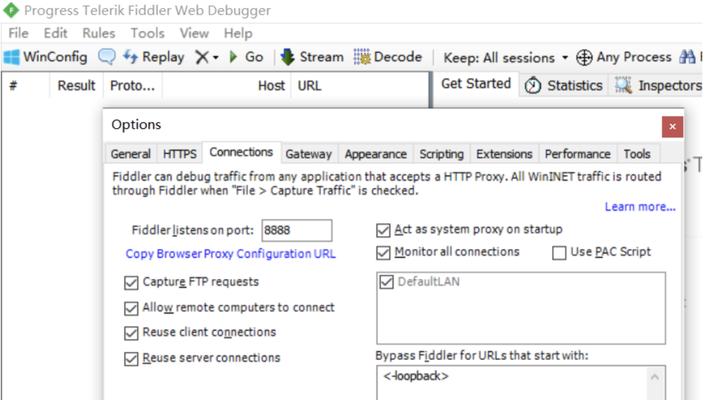
Task: Open the General options tab
Action: click(x=131, y=154)
